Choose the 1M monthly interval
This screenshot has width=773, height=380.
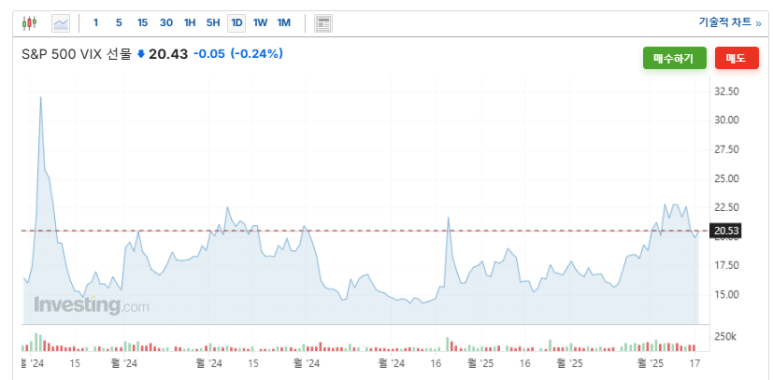click(x=284, y=23)
